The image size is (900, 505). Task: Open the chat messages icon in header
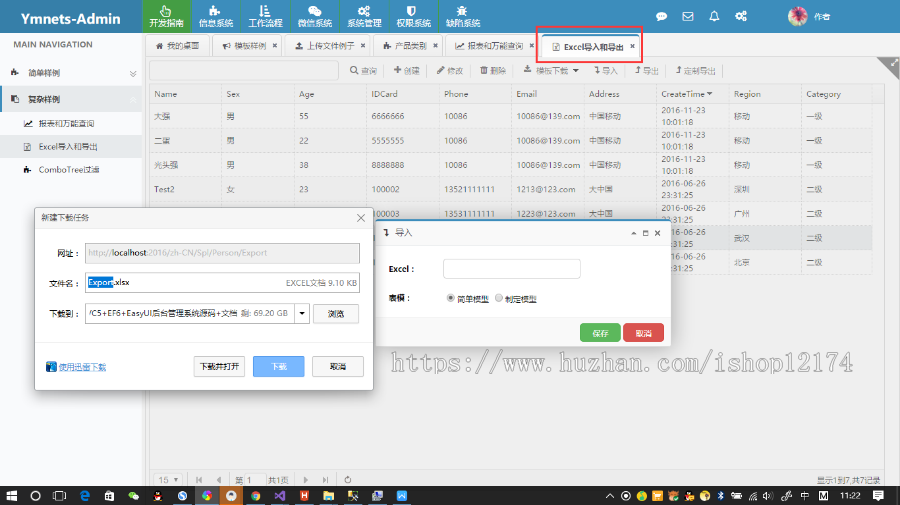[x=661, y=17]
